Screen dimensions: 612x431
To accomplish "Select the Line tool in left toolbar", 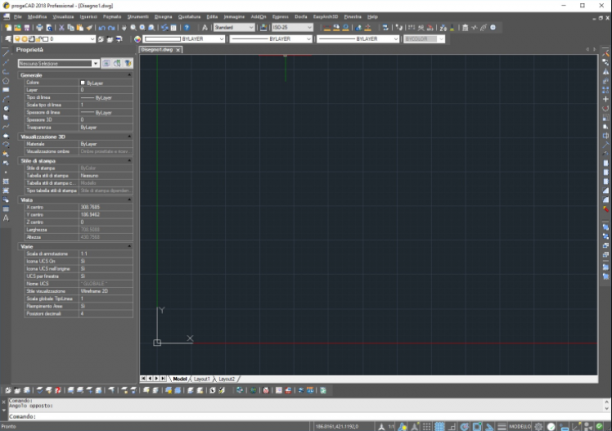I will [5, 53].
